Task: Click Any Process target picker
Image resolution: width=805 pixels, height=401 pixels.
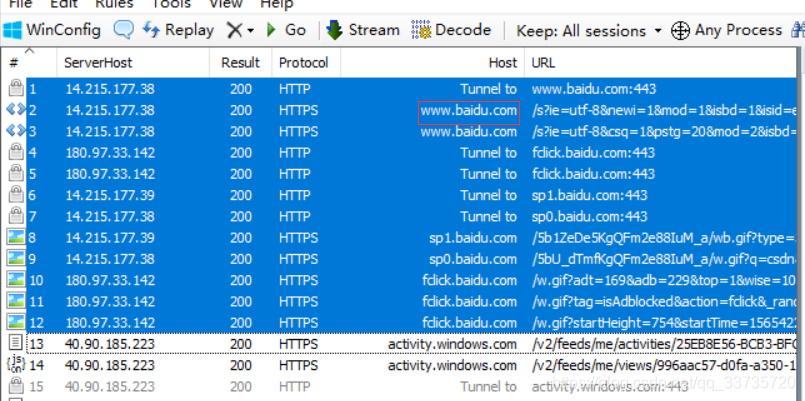Action: (726, 31)
